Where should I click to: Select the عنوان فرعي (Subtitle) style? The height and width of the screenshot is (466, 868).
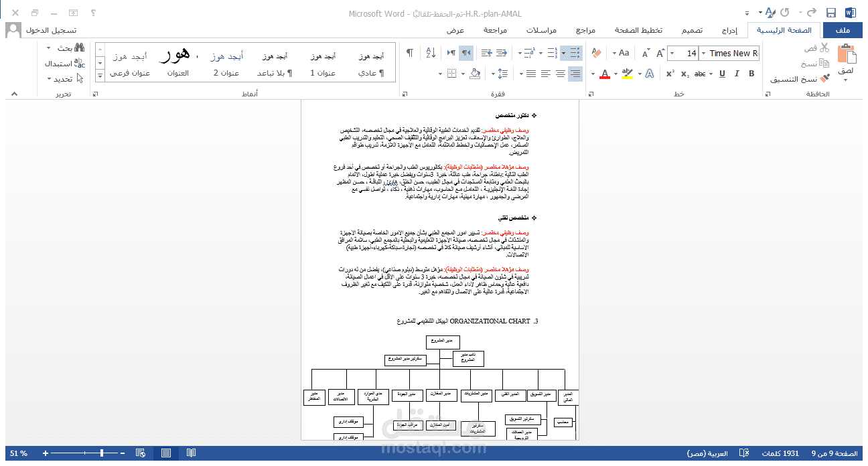click(130, 64)
